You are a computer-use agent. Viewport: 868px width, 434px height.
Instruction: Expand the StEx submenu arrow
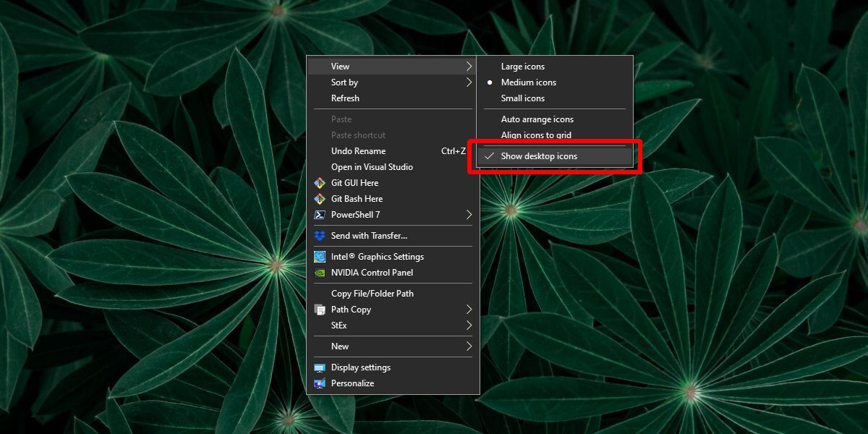469,325
